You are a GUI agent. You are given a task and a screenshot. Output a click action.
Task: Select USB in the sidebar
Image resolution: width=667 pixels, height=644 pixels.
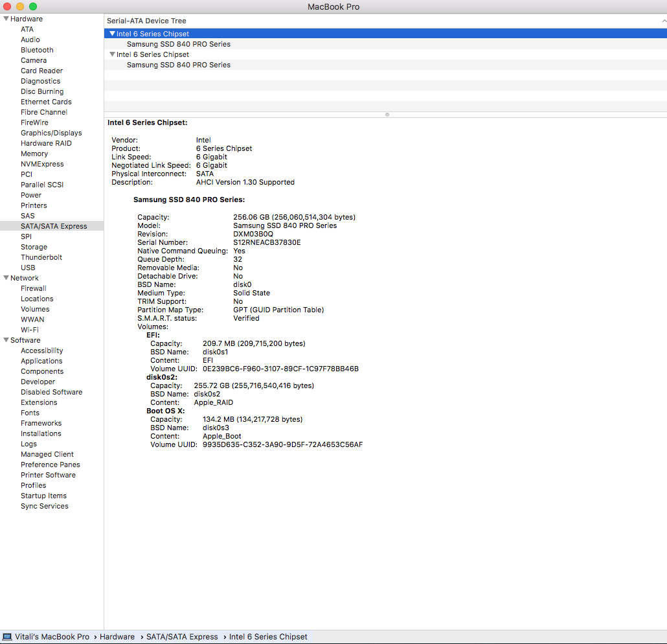click(x=28, y=268)
